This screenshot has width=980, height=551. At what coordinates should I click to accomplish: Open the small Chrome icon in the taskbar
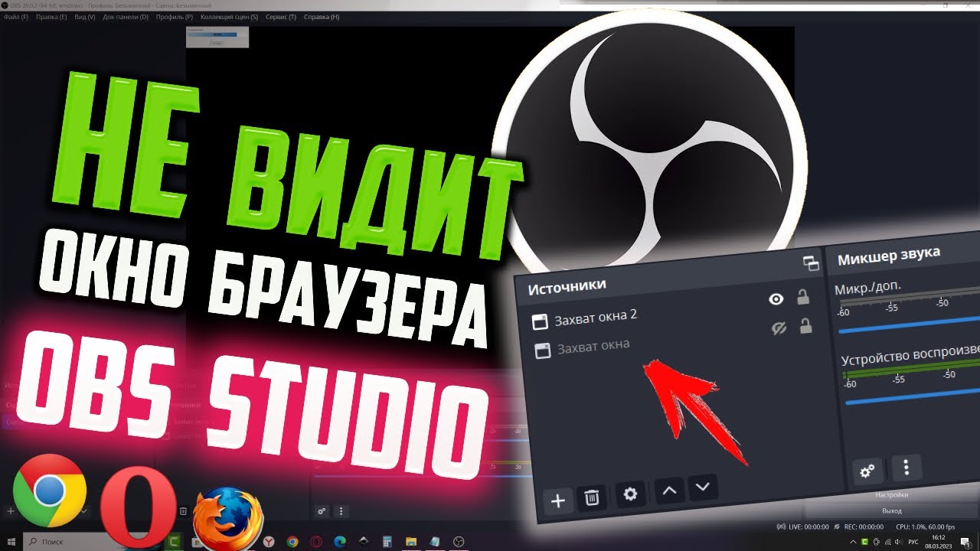click(292, 542)
